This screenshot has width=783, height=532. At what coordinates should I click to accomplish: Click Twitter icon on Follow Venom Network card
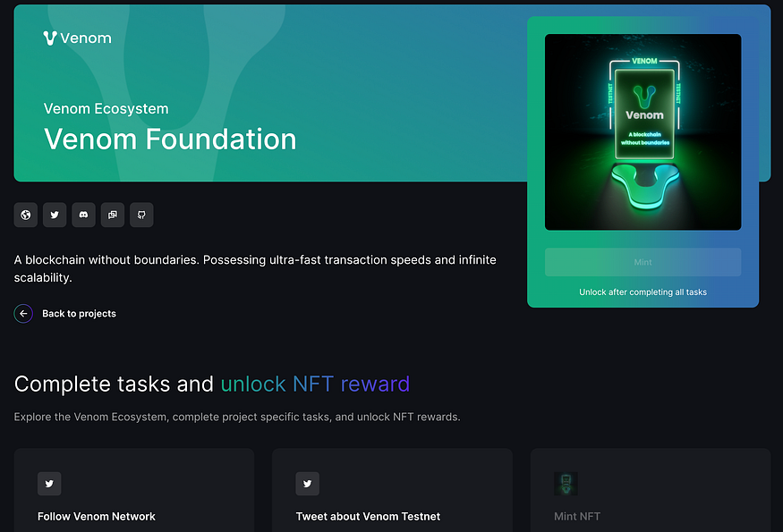49,484
